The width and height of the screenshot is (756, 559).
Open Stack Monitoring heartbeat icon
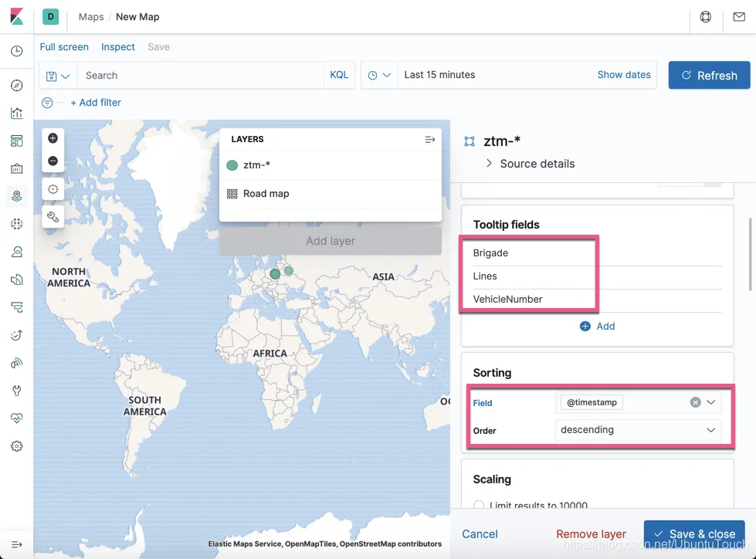coord(17,418)
